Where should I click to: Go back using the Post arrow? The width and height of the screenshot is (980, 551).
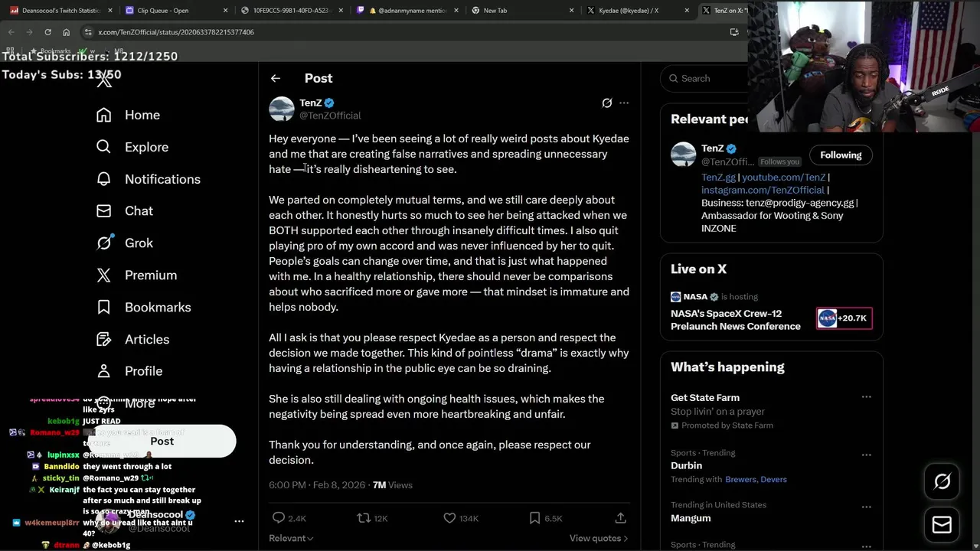click(x=276, y=78)
